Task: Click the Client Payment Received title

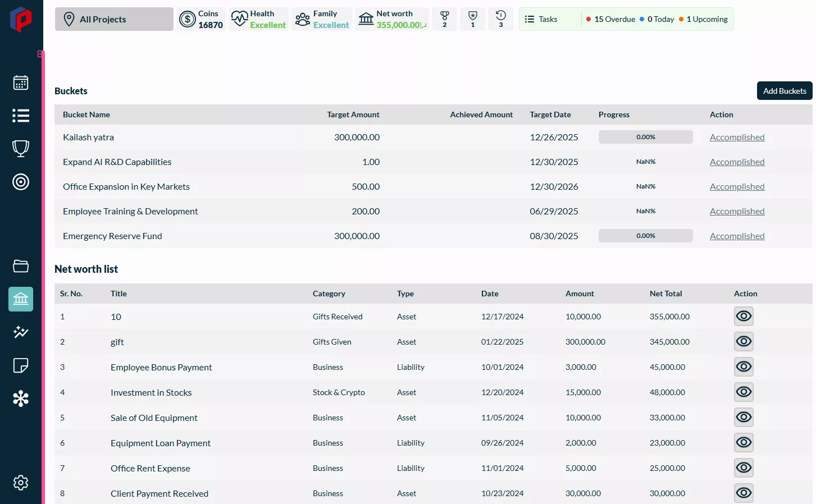Action: click(x=159, y=493)
